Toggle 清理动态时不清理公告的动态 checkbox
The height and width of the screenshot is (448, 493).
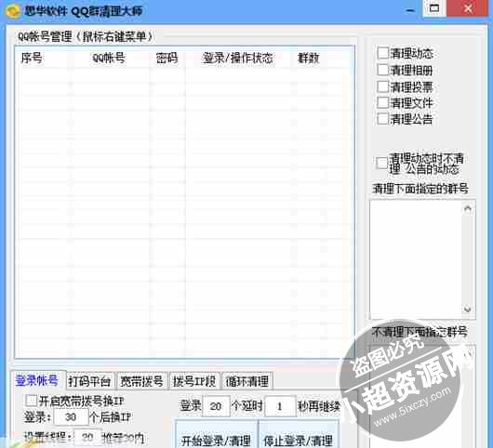[x=381, y=163]
